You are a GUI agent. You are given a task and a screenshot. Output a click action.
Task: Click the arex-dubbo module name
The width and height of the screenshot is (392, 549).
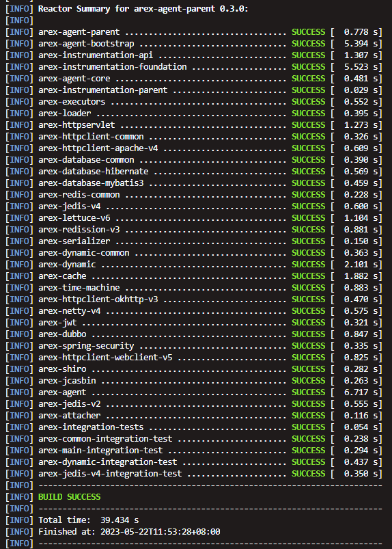pos(62,334)
